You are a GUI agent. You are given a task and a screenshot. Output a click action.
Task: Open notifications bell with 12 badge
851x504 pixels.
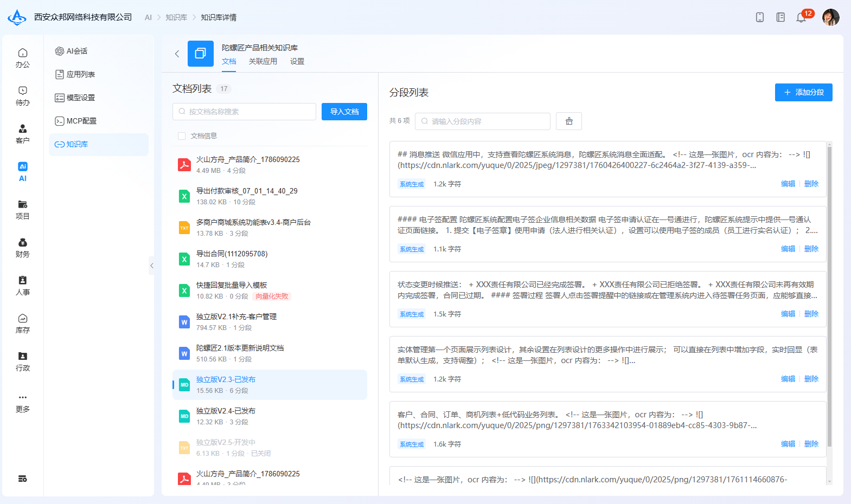coord(801,17)
